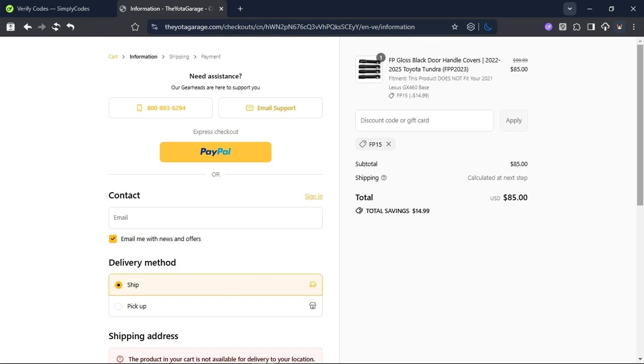Image resolution: width=644 pixels, height=364 pixels.
Task: Click the TOTAL SAVINGS $14.99 text
Action: [x=398, y=211]
